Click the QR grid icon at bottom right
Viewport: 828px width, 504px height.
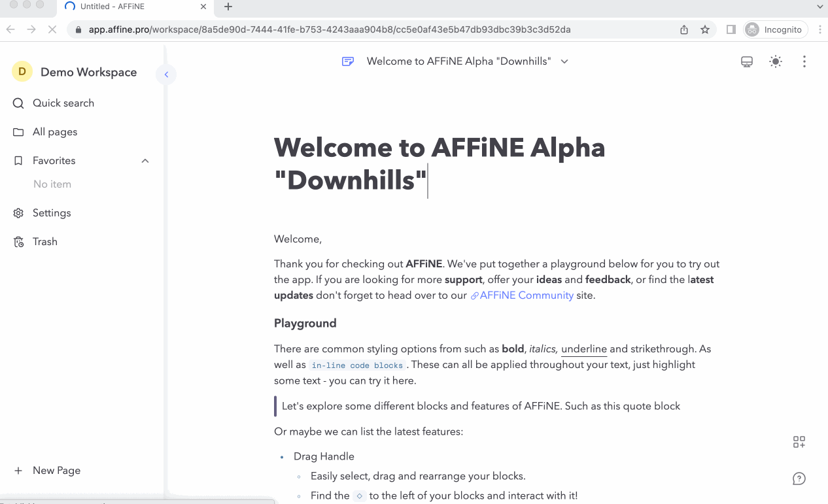[x=799, y=442]
